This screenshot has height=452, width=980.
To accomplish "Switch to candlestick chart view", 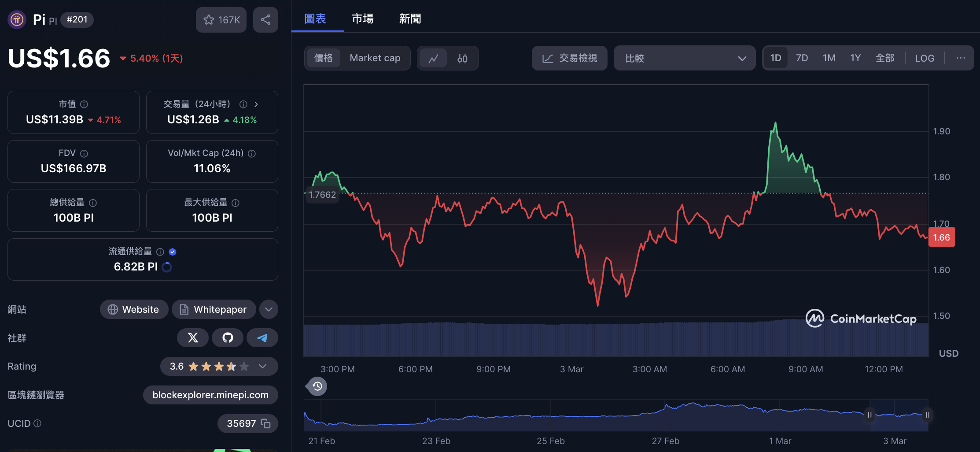I will [x=462, y=58].
